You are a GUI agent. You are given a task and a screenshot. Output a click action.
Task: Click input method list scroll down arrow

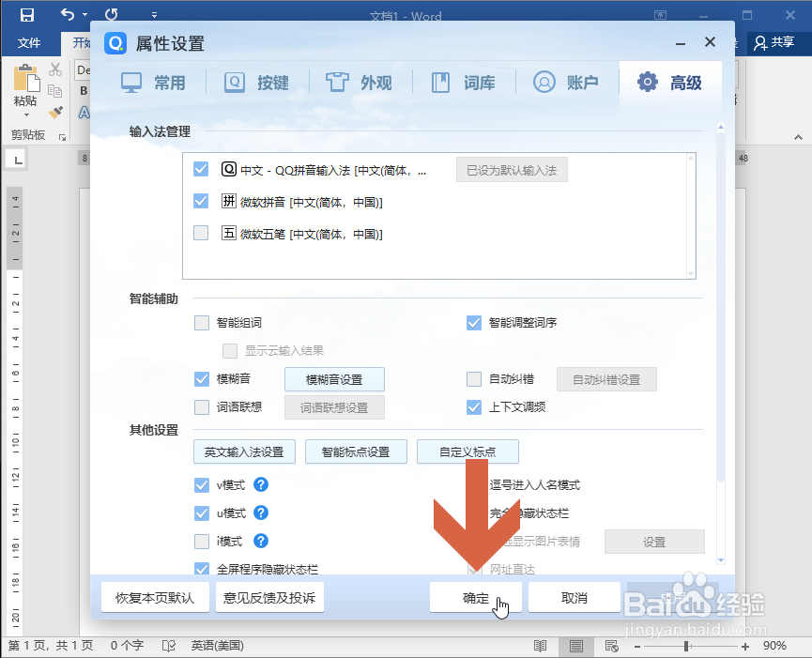[691, 274]
